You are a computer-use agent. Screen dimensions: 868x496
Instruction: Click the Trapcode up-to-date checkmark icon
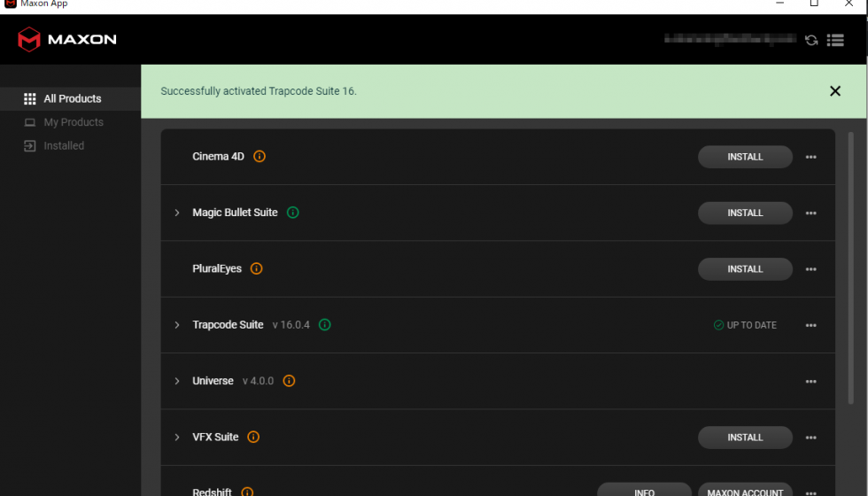pyautogui.click(x=718, y=325)
